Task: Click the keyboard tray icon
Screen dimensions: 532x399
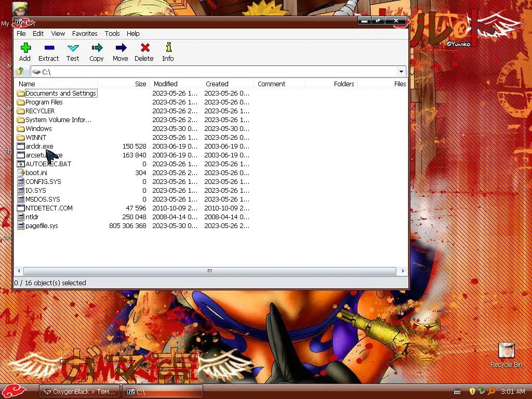Action: click(x=457, y=392)
